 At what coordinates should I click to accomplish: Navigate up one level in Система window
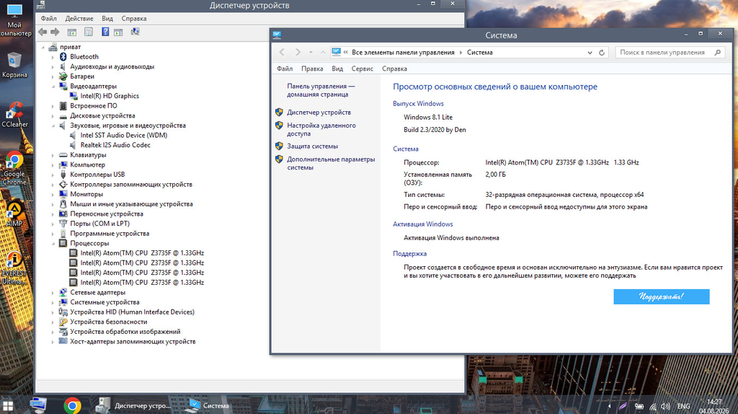(x=323, y=52)
